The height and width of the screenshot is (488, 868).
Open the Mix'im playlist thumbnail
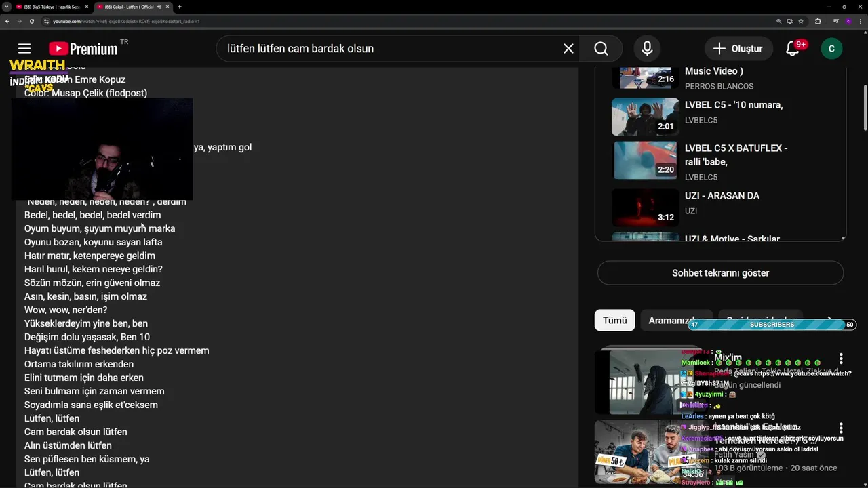point(650,382)
